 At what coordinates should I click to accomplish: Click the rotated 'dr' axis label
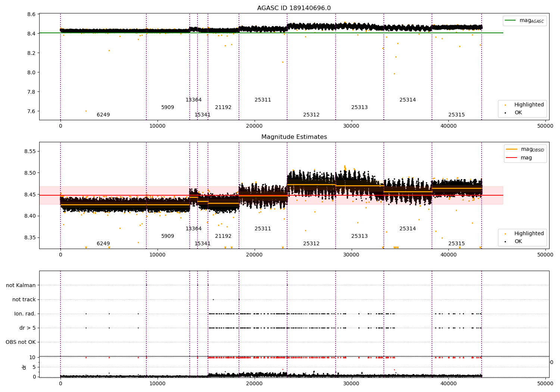tap(24, 367)
